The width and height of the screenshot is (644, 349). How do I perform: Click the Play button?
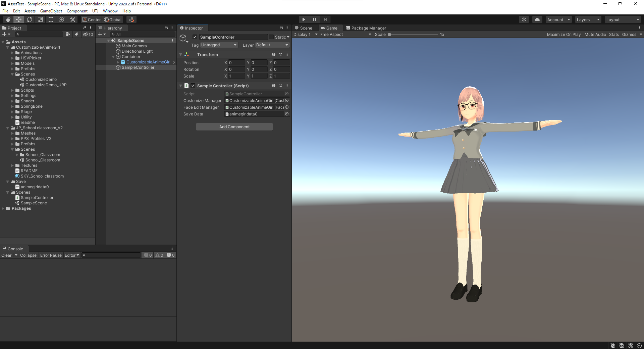(304, 19)
